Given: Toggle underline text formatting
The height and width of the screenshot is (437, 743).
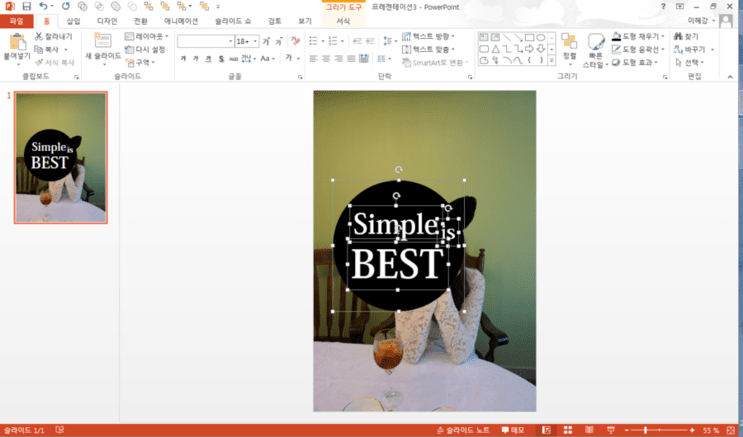Looking at the screenshot, I should [x=208, y=59].
